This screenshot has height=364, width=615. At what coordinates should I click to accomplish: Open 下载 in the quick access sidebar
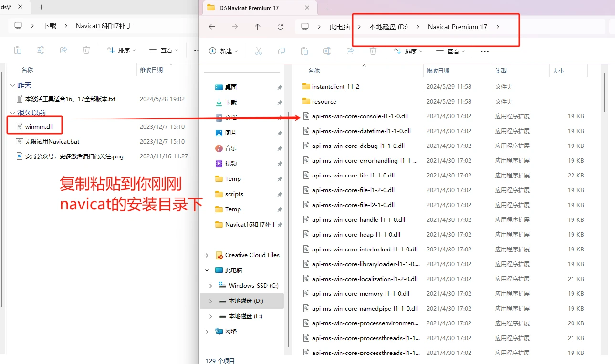[231, 103]
